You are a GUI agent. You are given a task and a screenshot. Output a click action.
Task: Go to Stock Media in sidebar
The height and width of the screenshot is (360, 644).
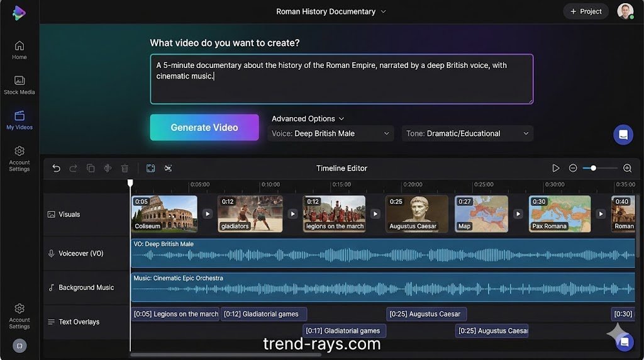coord(19,85)
